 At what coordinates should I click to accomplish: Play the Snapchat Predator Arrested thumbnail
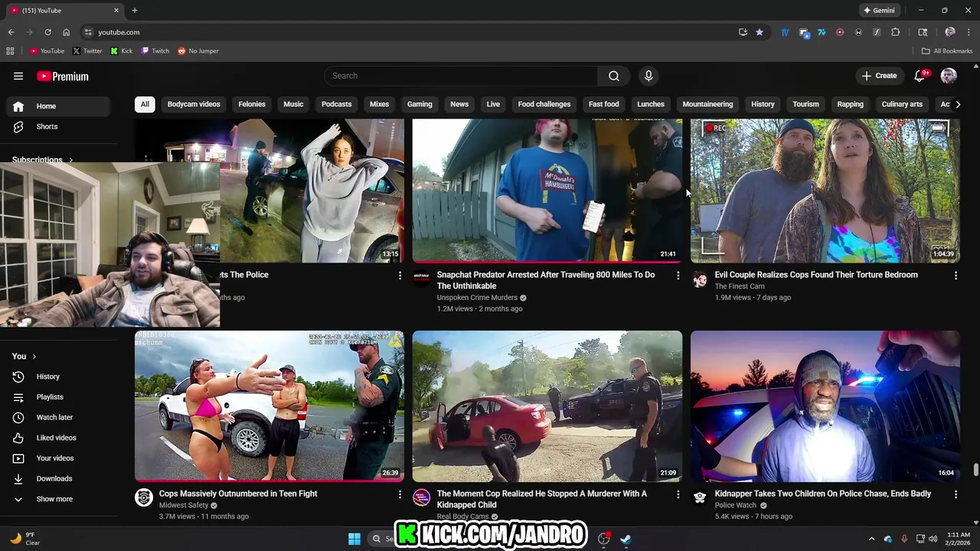[547, 191]
